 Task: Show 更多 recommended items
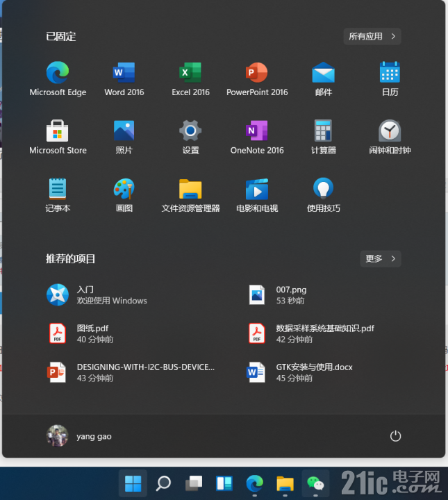[x=381, y=258]
